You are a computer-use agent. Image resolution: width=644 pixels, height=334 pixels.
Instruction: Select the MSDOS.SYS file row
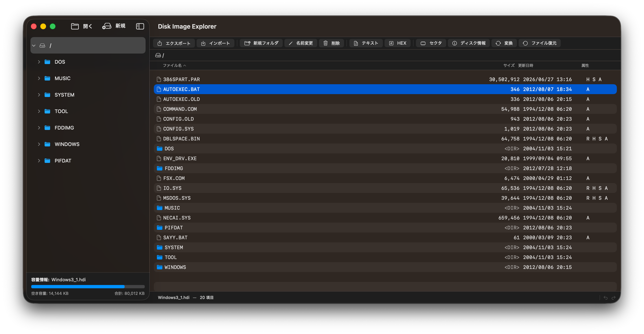click(x=385, y=198)
